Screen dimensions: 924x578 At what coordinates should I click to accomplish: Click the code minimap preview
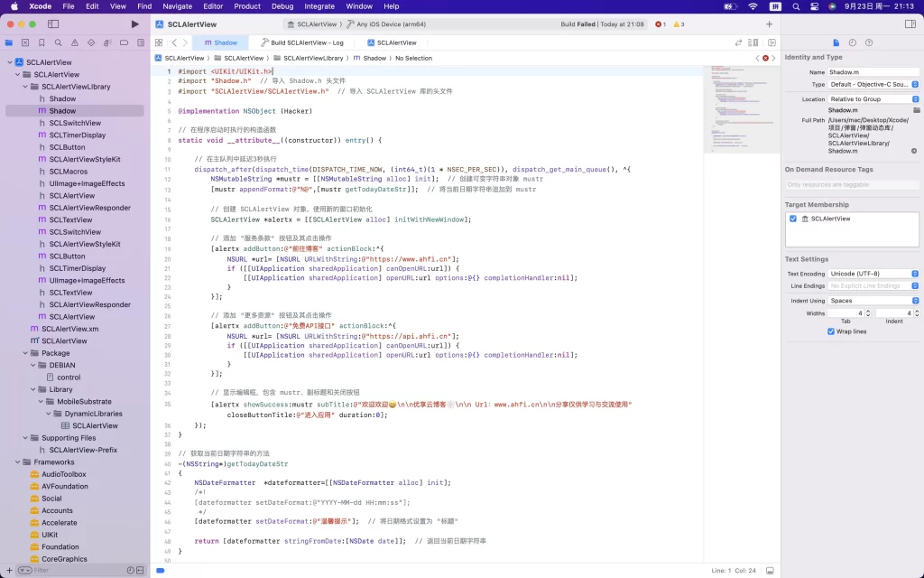(742, 109)
